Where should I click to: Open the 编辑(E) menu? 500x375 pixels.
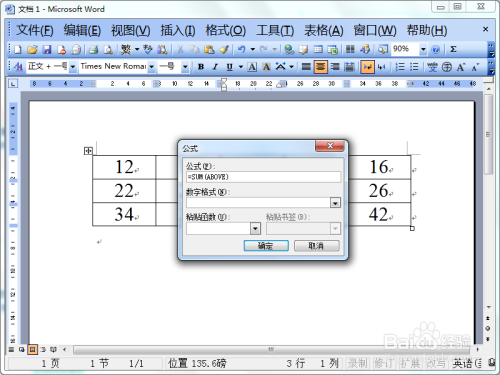[82, 30]
